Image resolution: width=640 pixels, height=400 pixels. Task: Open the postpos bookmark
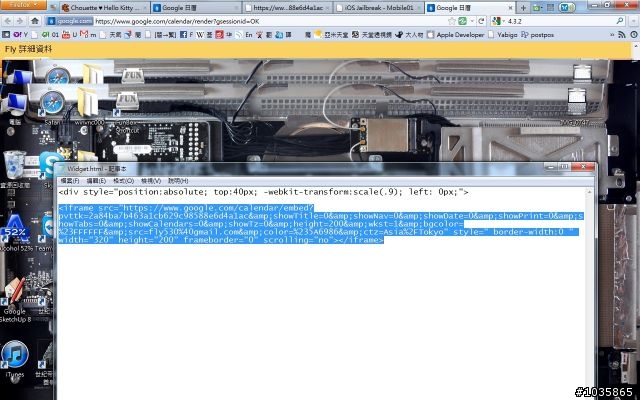[538, 35]
